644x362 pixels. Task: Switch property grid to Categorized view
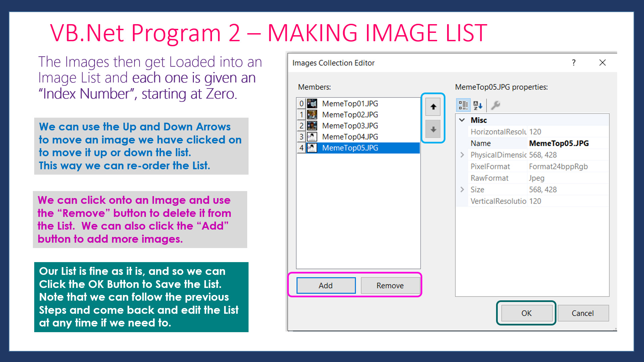pyautogui.click(x=463, y=105)
